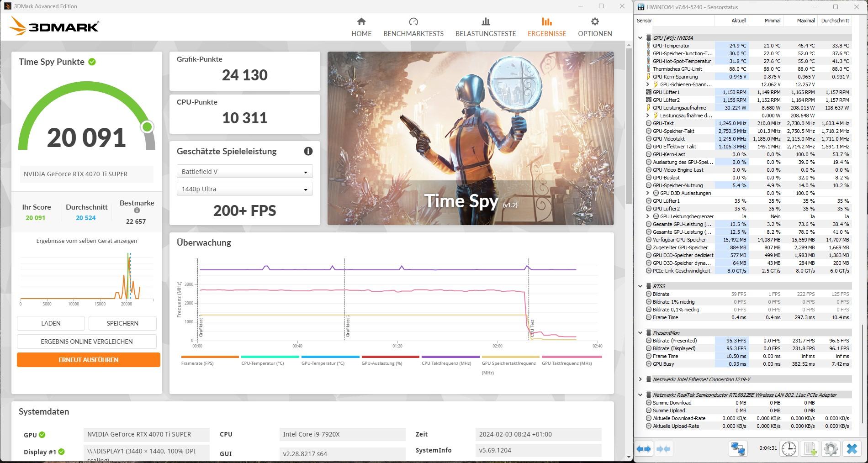This screenshot has width=868, height=463.
Task: Click the clock icon of GPU-Takt row
Action: click(648, 123)
